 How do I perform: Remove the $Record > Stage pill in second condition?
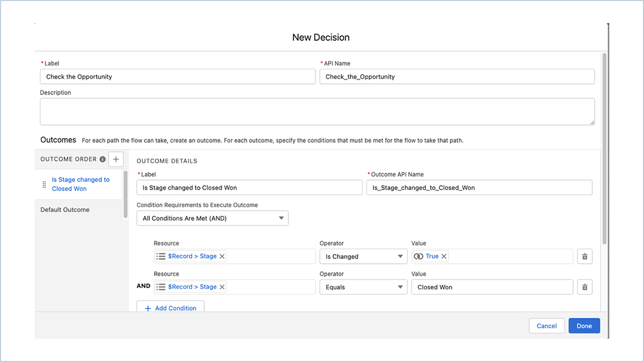click(222, 287)
